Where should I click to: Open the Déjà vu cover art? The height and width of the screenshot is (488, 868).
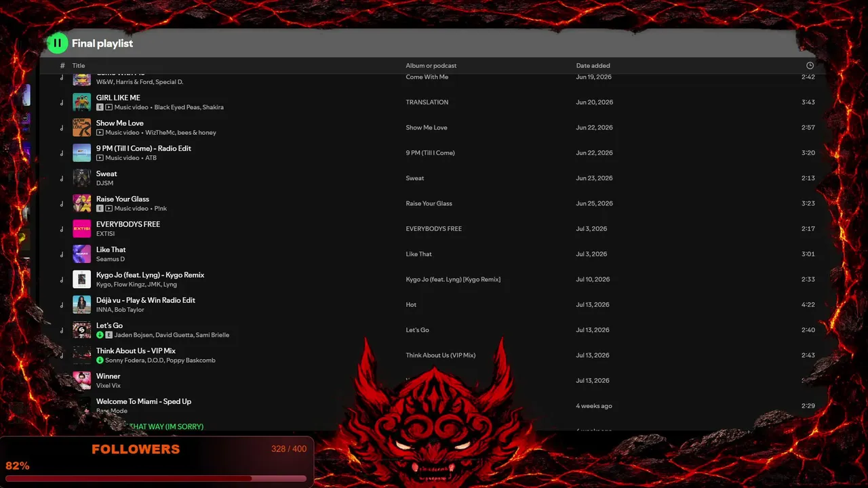(81, 304)
